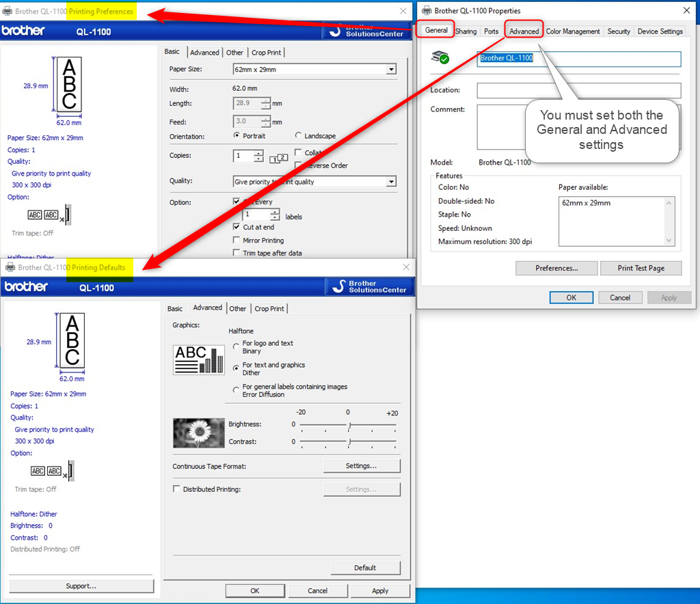Click the Brother Solutions Center logo in Printing Defaults
Screen dimensions: 700x604
point(370,286)
